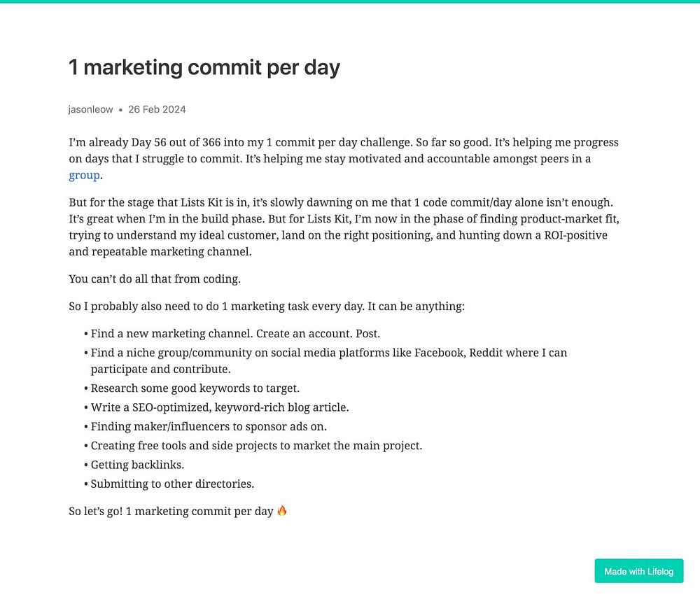
Task: Click the "Creating free tools and side projects" bullet
Action: pos(256,445)
